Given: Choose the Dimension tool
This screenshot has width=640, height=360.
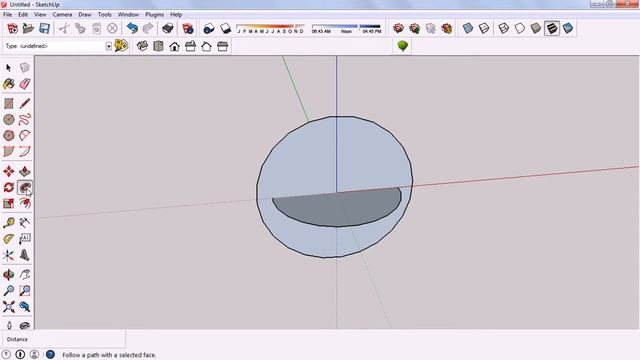Looking at the screenshot, I should coord(24,222).
